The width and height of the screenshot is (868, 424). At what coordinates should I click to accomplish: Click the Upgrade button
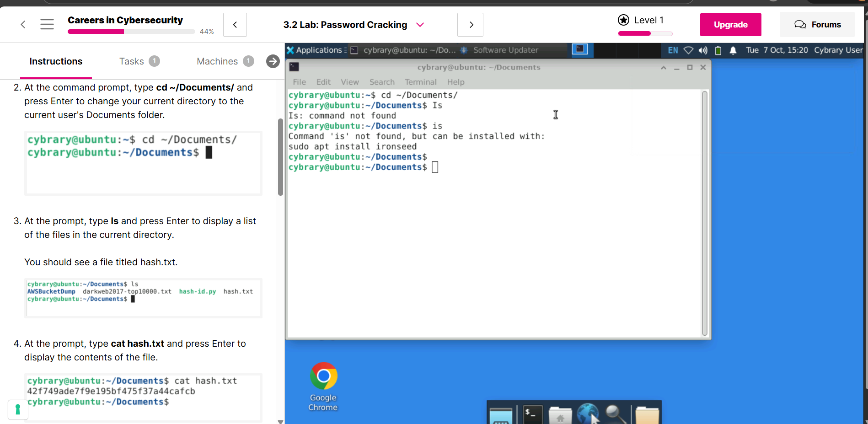point(730,25)
